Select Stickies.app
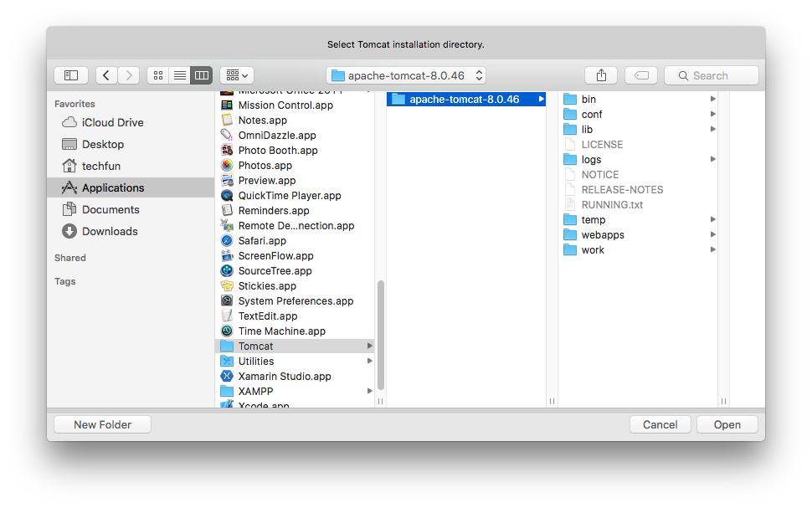 [x=296, y=285]
